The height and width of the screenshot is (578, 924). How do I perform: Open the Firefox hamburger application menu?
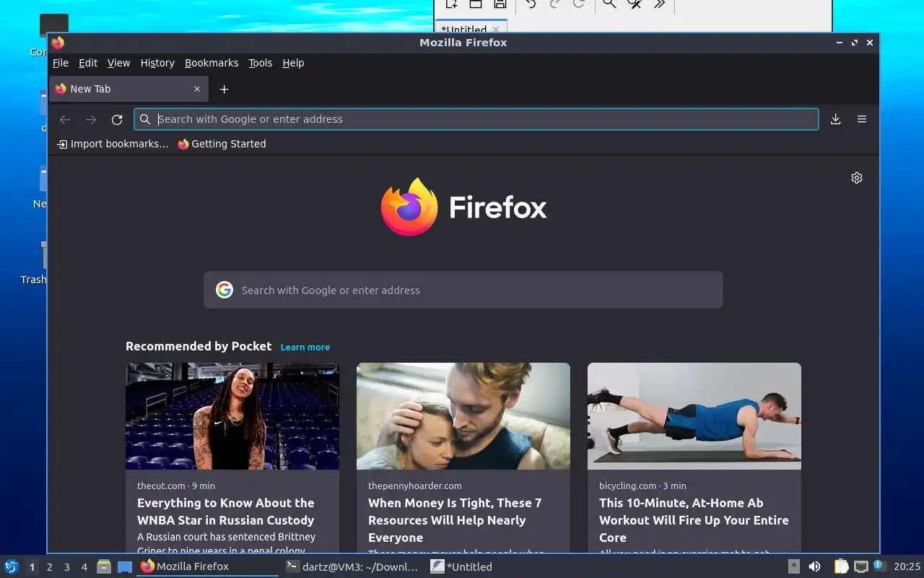pyautogui.click(x=861, y=119)
